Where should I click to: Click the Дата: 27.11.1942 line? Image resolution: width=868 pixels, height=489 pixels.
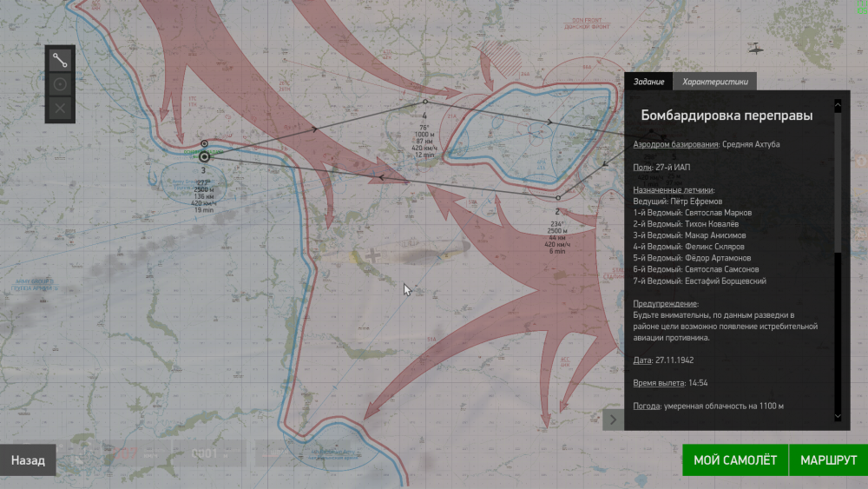pos(663,360)
